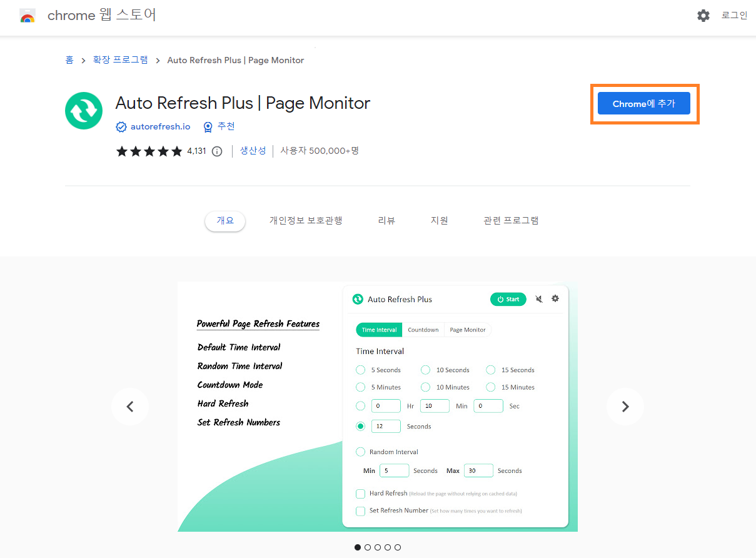Select the 개요 tab
This screenshot has height=558, width=756.
click(225, 221)
